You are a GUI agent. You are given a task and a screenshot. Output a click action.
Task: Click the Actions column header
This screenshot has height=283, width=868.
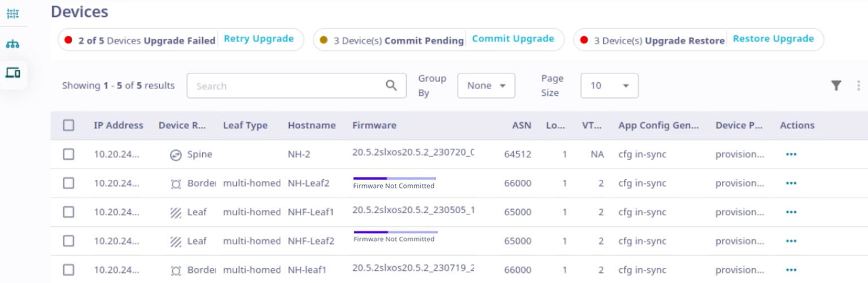797,125
